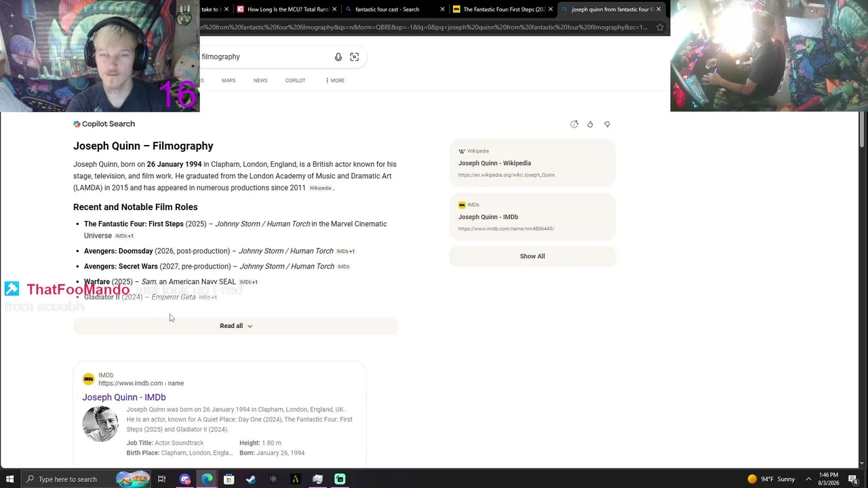Switch to Microsoft Edge on taskbar
Image resolution: width=868 pixels, height=488 pixels.
pyautogui.click(x=207, y=479)
